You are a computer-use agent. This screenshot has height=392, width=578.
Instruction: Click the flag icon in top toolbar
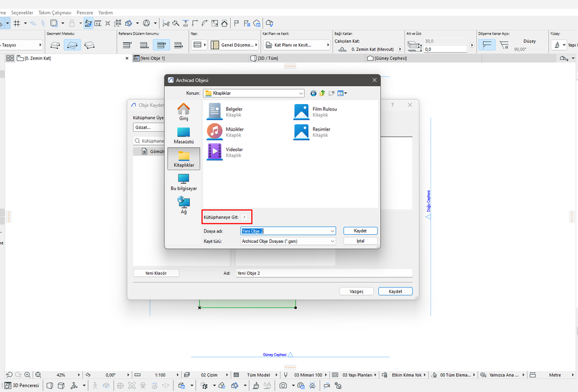[x=237, y=23]
